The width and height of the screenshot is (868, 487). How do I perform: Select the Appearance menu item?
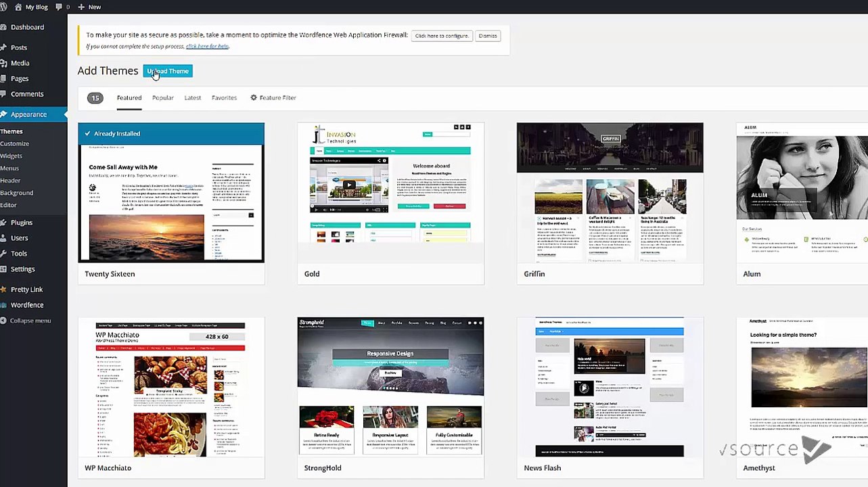28,114
